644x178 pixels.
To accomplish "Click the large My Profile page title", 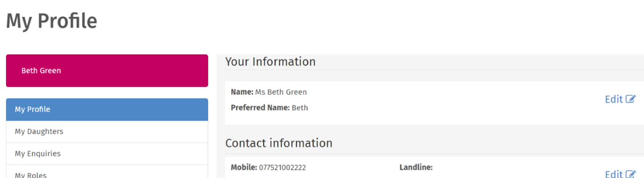I will [x=51, y=21].
